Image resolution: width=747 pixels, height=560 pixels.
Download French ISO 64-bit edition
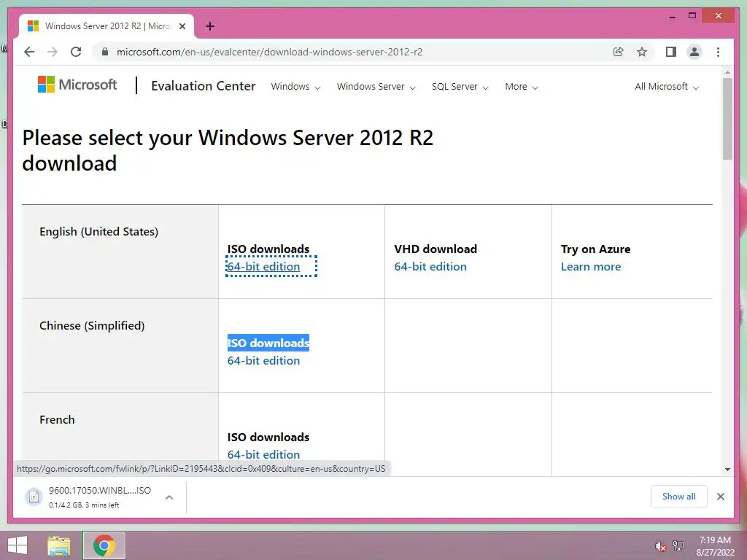[263, 454]
